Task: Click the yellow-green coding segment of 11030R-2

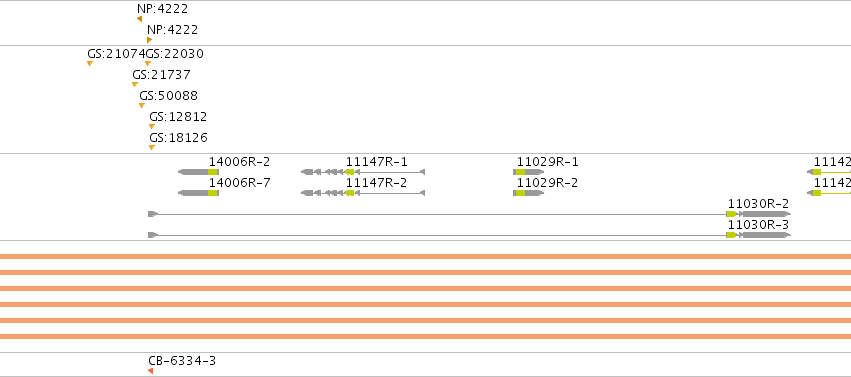Action: pyautogui.click(x=731, y=214)
